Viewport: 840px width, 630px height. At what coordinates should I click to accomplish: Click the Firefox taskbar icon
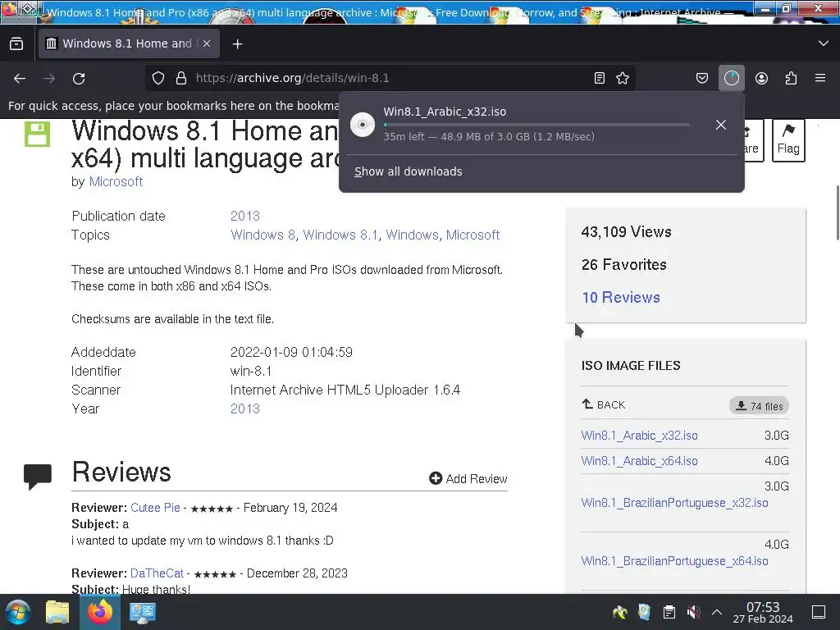tap(100, 612)
